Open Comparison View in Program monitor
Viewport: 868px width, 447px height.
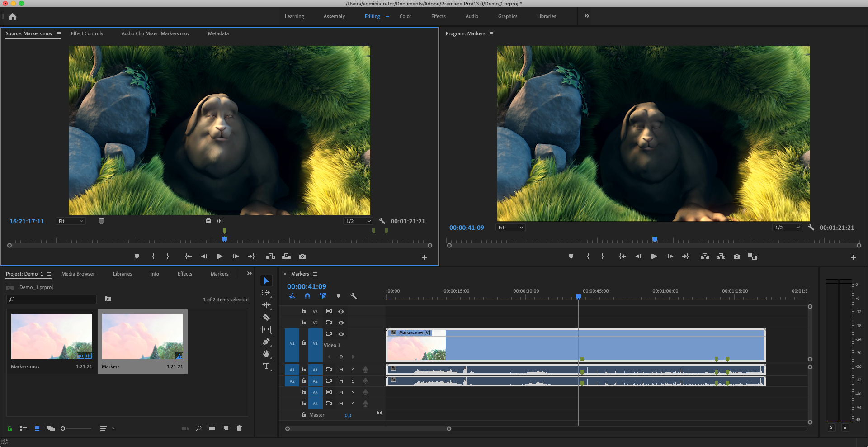pyautogui.click(x=752, y=257)
